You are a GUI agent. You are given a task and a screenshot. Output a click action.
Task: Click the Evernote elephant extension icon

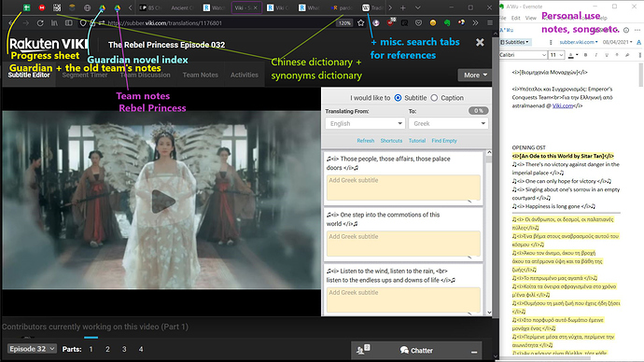[x=447, y=23]
